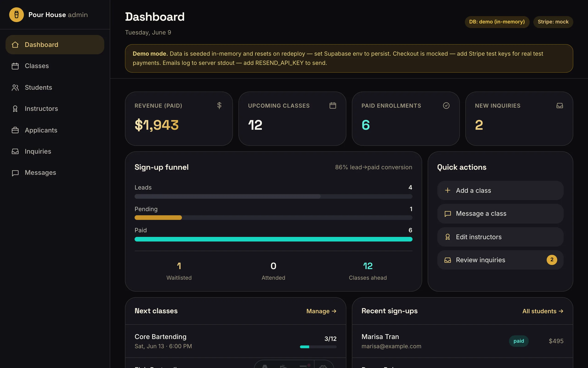
Task: Click the Revenue (Paid) $1,943 card
Action: [x=179, y=119]
